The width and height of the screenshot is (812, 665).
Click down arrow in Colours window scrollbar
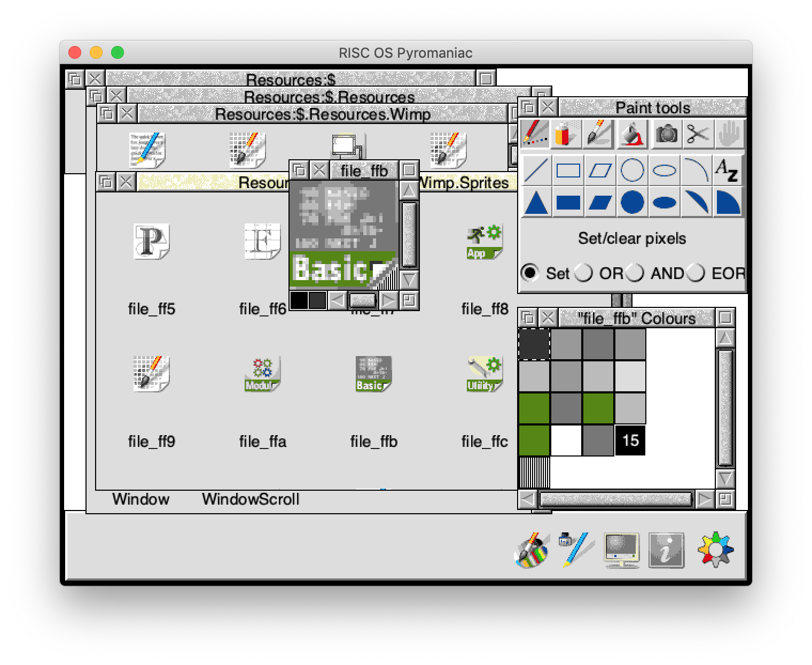tap(725, 478)
